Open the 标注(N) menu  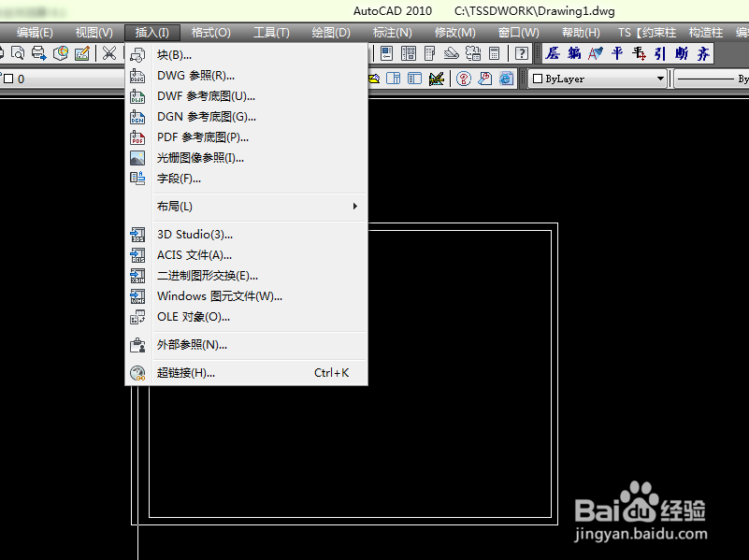coord(392,33)
